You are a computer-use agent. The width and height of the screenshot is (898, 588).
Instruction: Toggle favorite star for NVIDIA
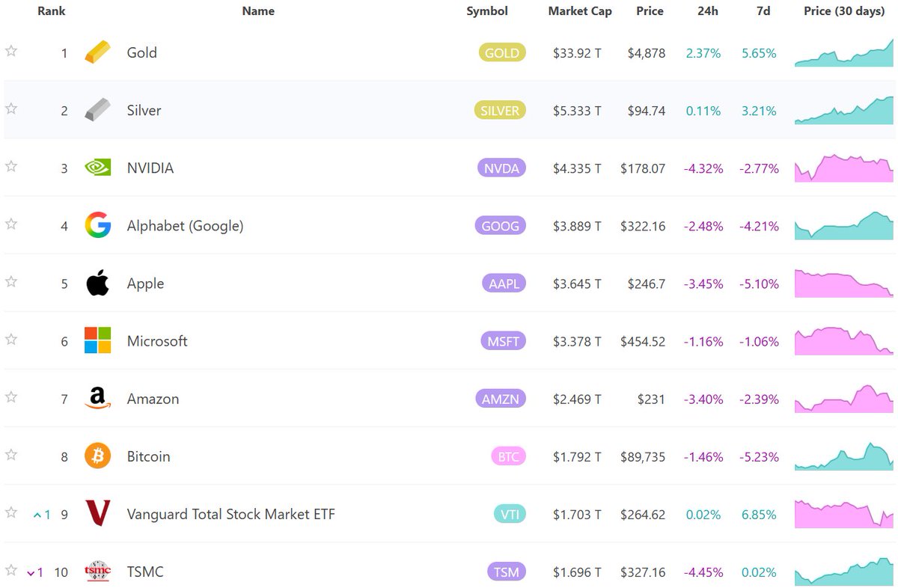pos(11,166)
